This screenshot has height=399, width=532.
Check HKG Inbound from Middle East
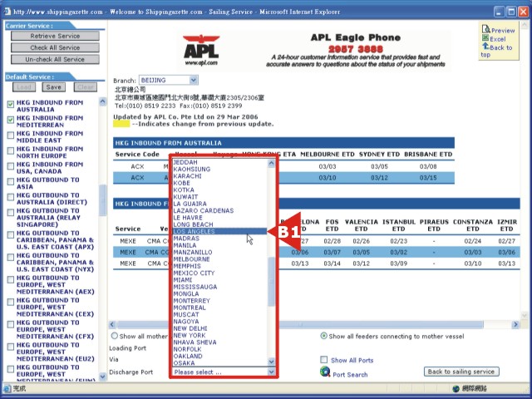11,135
